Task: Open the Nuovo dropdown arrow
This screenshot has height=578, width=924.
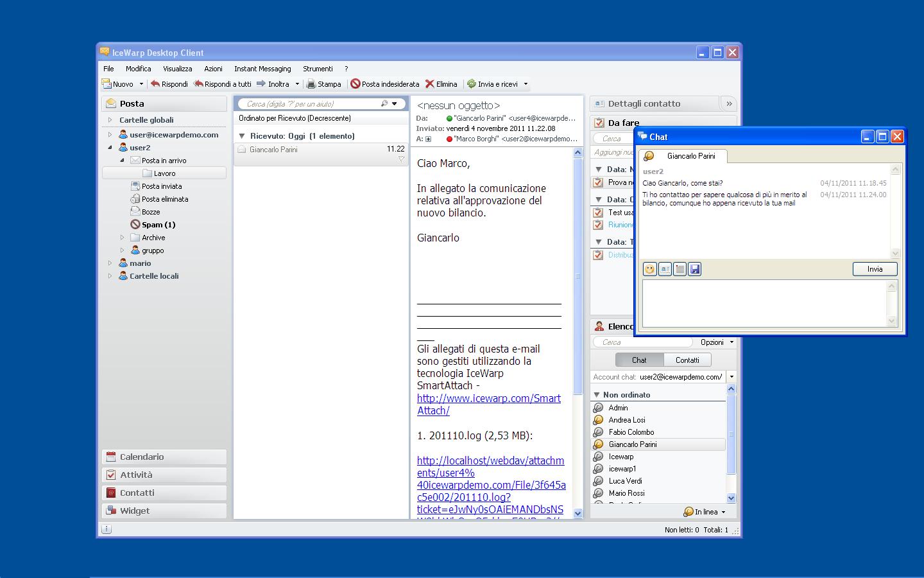Action: click(141, 84)
